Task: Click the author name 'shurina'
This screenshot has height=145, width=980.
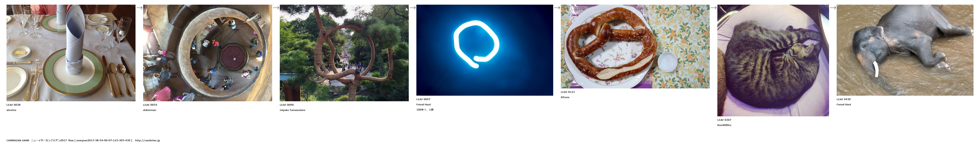Action: (x=11, y=110)
